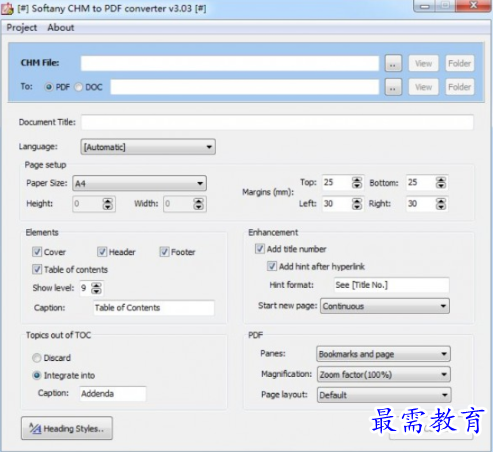
Task: Click the output file path field
Action: point(245,87)
